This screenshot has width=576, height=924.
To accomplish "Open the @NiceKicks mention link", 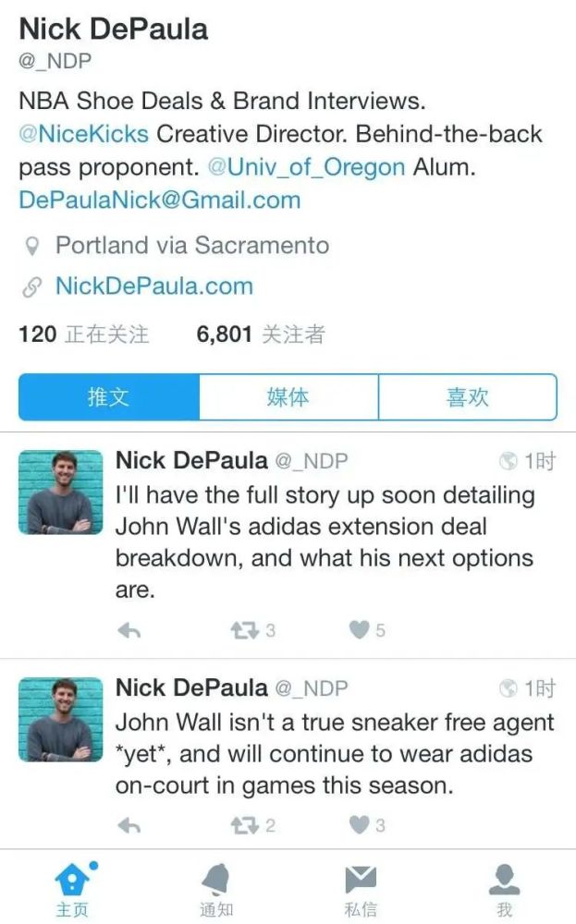I will click(84, 134).
